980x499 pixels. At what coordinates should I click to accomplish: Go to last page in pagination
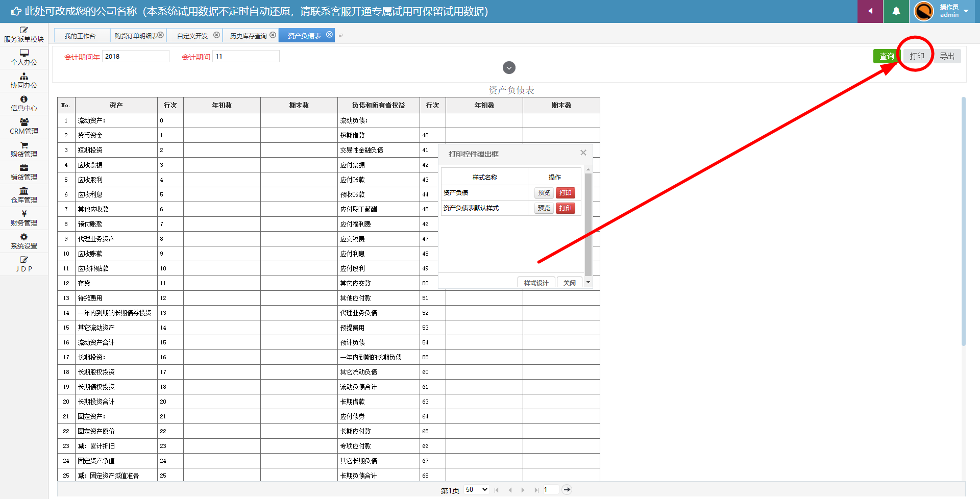(536, 490)
